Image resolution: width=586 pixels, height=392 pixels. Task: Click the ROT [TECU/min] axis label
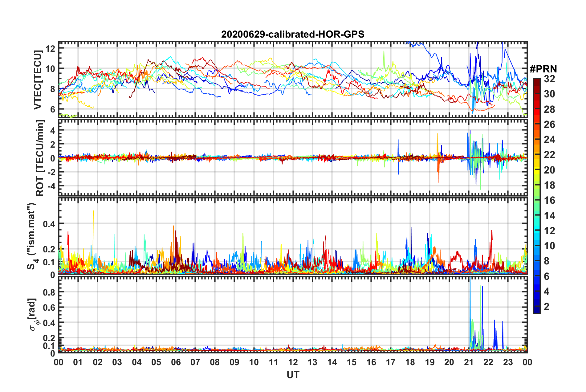click(x=39, y=158)
